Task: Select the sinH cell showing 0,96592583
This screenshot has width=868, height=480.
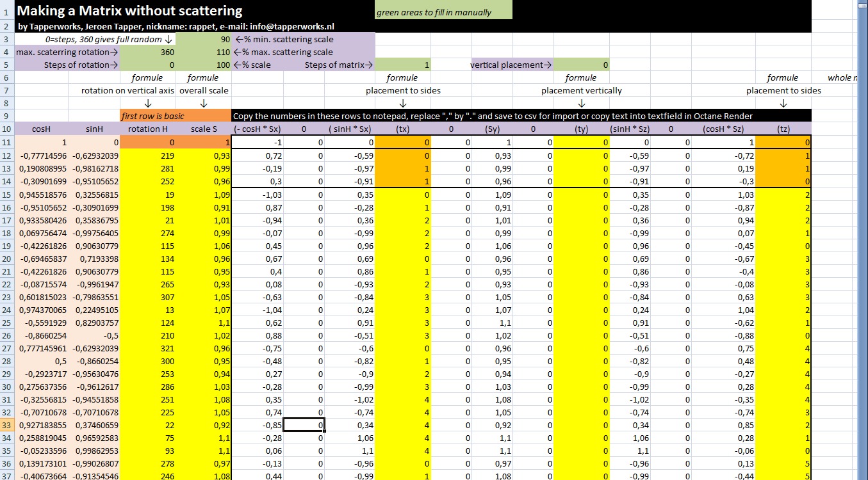Action: 94,437
